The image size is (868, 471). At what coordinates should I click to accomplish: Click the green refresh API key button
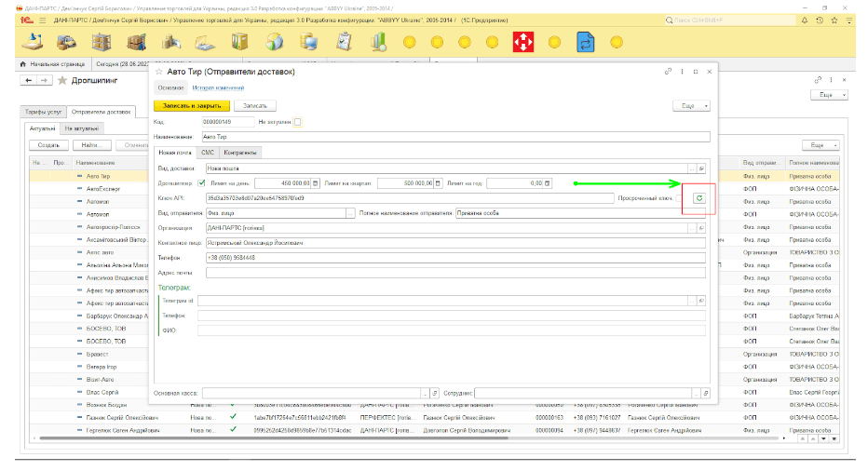pos(698,198)
